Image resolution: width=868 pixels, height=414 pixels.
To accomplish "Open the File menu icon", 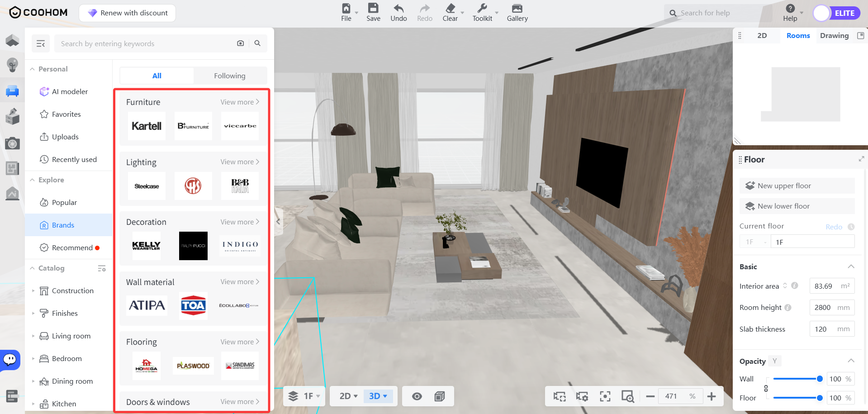I will [346, 8].
